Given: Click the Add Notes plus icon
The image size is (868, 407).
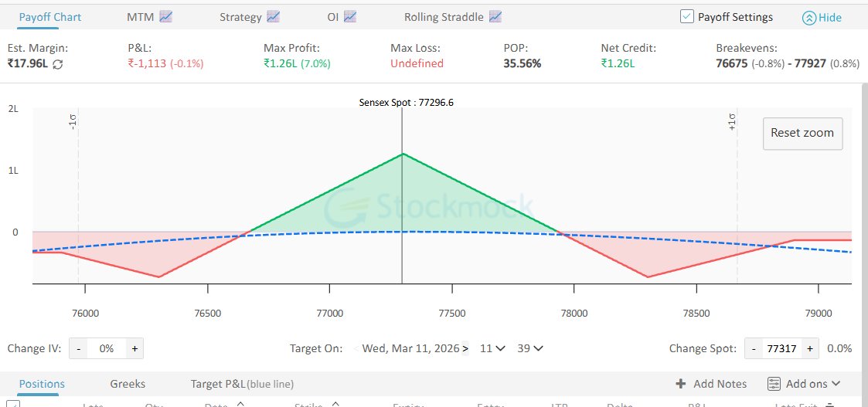Looking at the screenshot, I should tap(680, 384).
